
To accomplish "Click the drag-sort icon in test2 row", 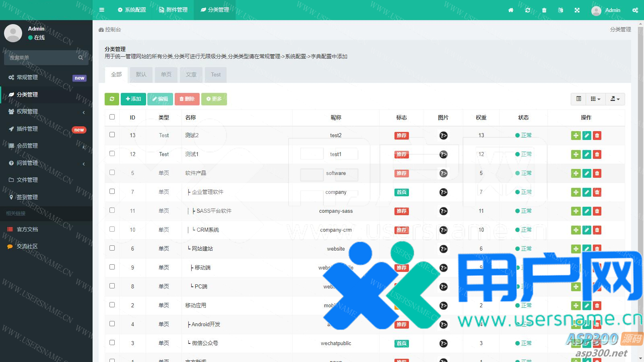I will pyautogui.click(x=576, y=136).
